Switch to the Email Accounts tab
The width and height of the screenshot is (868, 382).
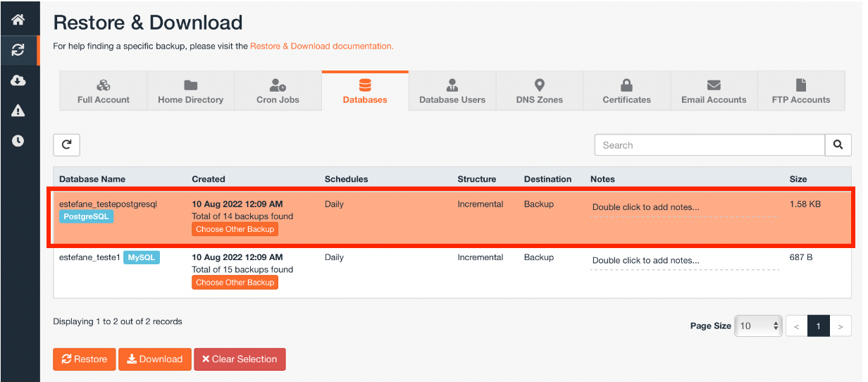tap(714, 91)
